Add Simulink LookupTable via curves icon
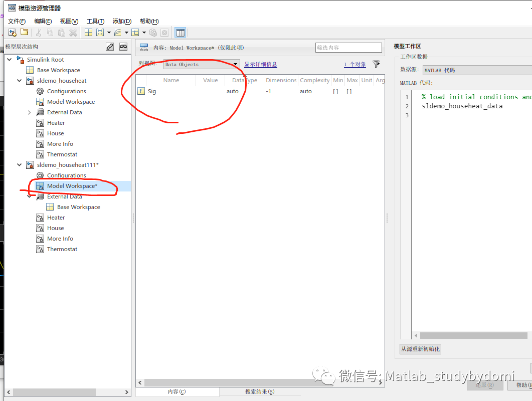 click(117, 33)
